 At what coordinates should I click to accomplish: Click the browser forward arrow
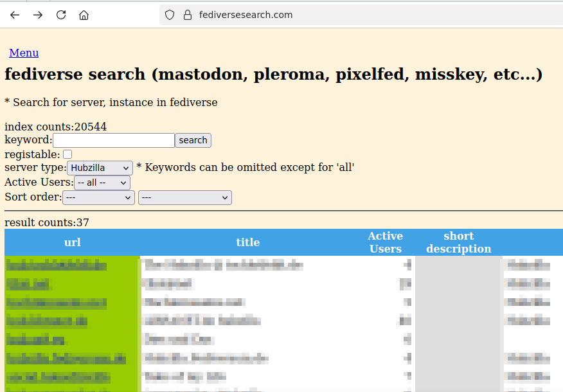coord(38,15)
